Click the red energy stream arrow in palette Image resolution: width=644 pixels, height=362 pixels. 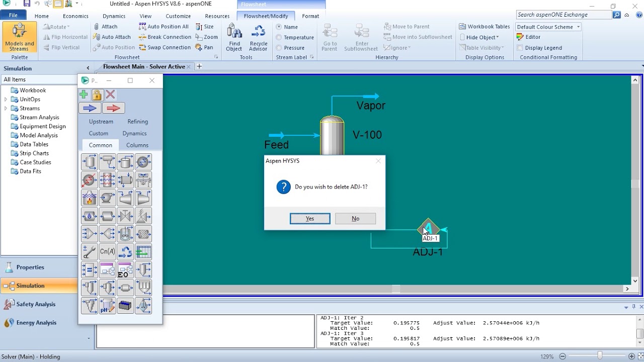pyautogui.click(x=114, y=108)
